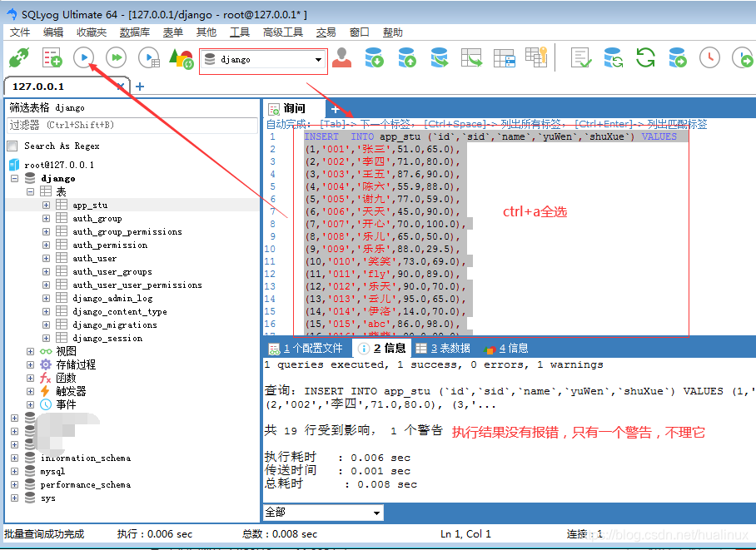The height and width of the screenshot is (550, 756).
Task: Select the root@127.0.0.1 server node
Action: [59, 165]
